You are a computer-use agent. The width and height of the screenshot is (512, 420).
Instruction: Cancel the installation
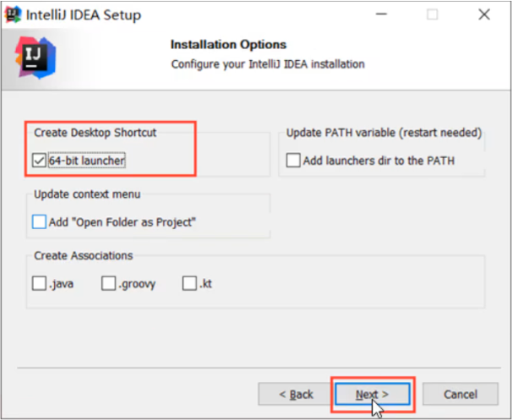(460, 394)
